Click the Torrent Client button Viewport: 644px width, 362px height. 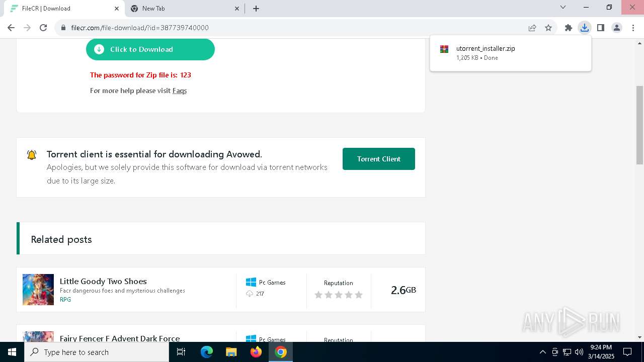(379, 159)
